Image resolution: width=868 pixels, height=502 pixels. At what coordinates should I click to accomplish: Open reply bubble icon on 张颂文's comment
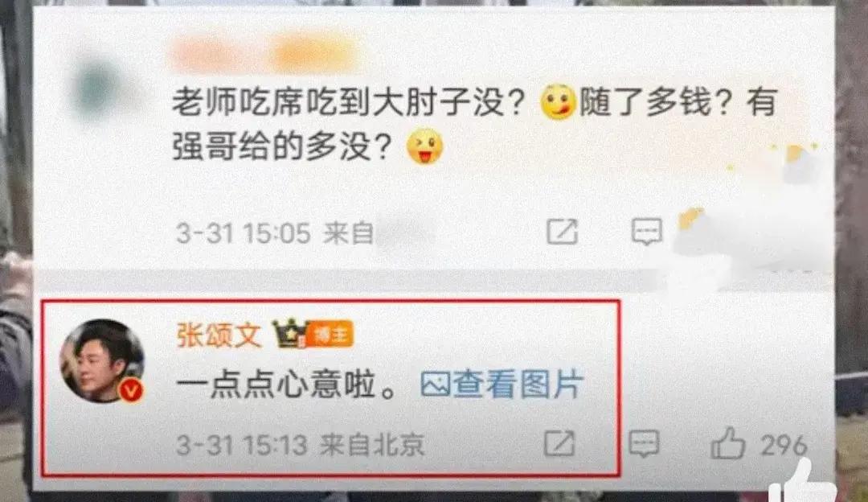(644, 443)
